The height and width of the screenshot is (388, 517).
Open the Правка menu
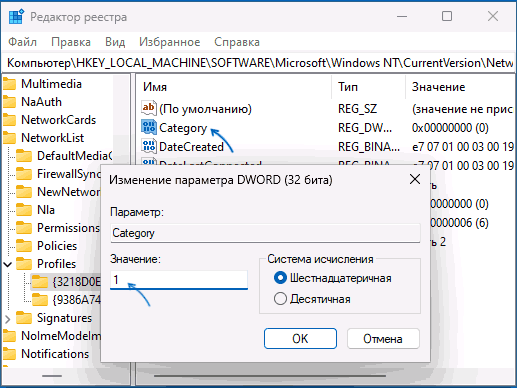click(71, 42)
